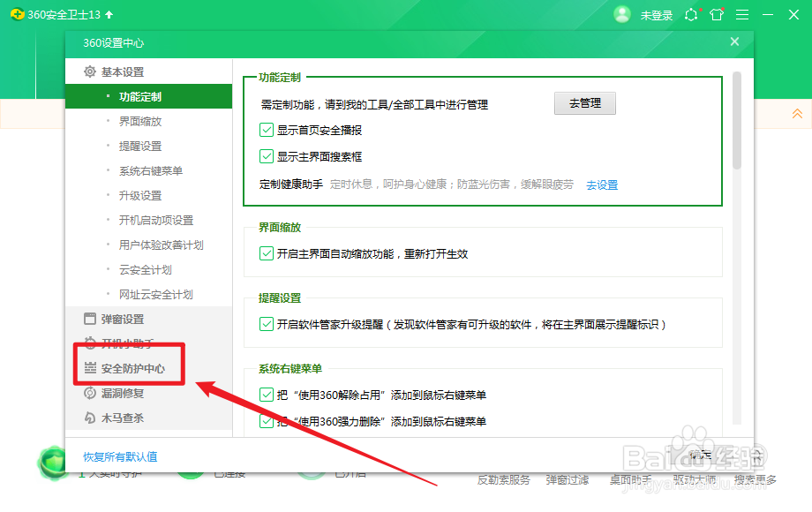Click the 去管理 button

click(584, 103)
